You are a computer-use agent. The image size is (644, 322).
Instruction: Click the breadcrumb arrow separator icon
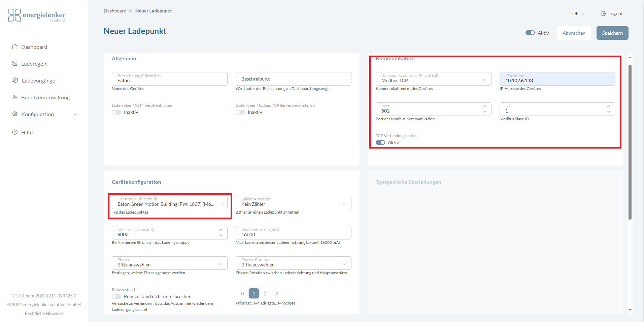(x=131, y=11)
